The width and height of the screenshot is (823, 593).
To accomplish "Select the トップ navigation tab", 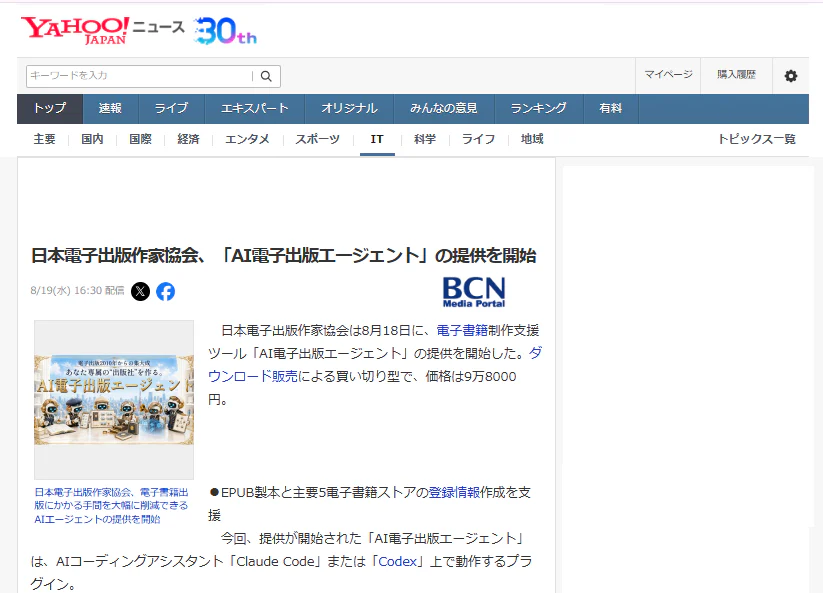I will point(50,109).
